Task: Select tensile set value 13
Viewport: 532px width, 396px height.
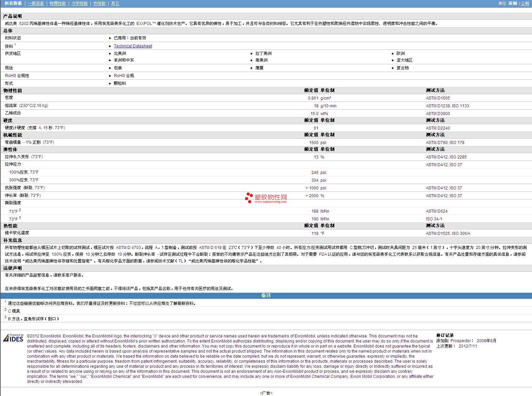Action: pyautogui.click(x=316, y=157)
